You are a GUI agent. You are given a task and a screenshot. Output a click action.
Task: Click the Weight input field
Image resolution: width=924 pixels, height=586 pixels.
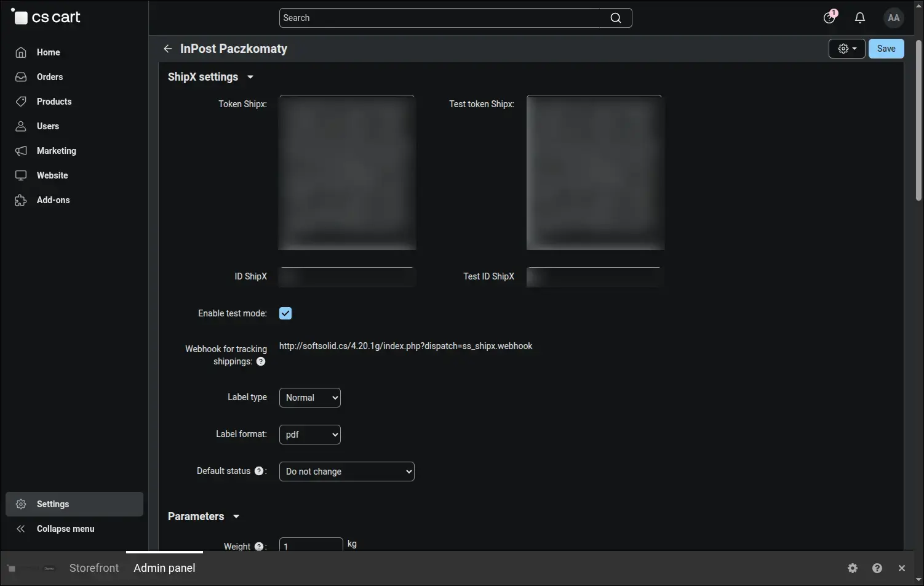(x=311, y=544)
